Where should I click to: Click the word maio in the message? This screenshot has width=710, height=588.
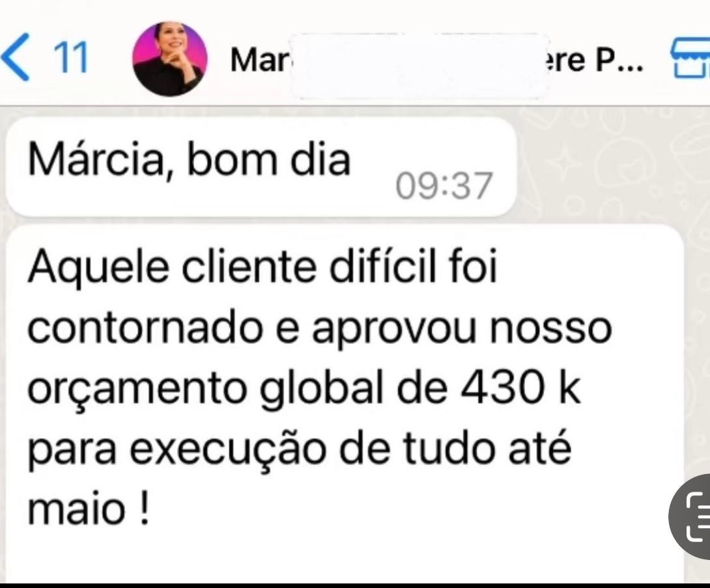tap(76, 510)
